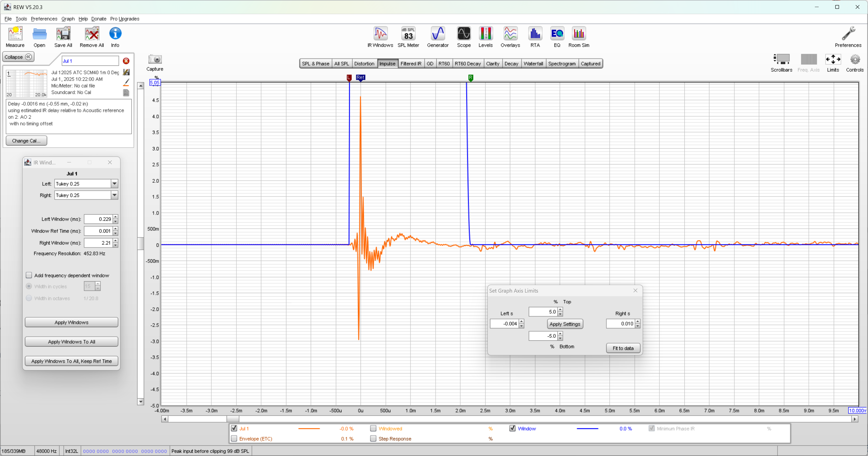Click Apply Windows To All
The height and width of the screenshot is (456, 868).
tap(71, 341)
